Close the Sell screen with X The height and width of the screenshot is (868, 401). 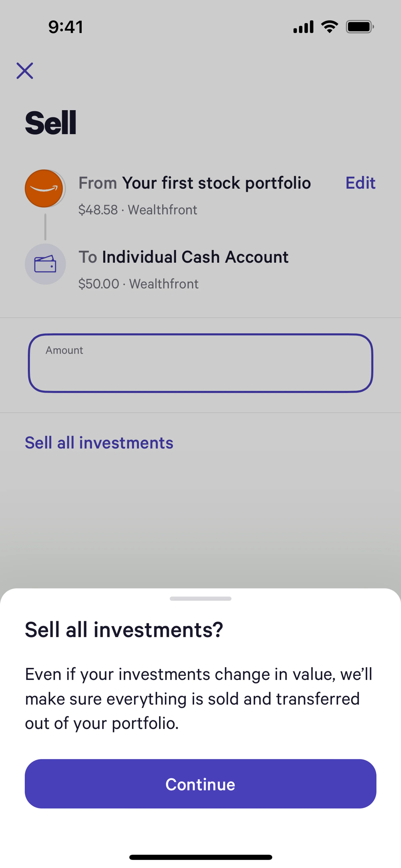click(25, 71)
